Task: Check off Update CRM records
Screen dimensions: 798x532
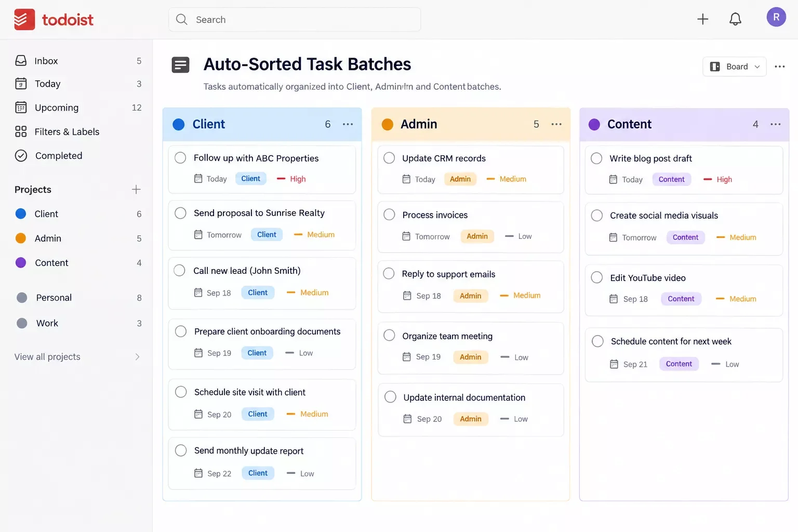Action: click(389, 158)
